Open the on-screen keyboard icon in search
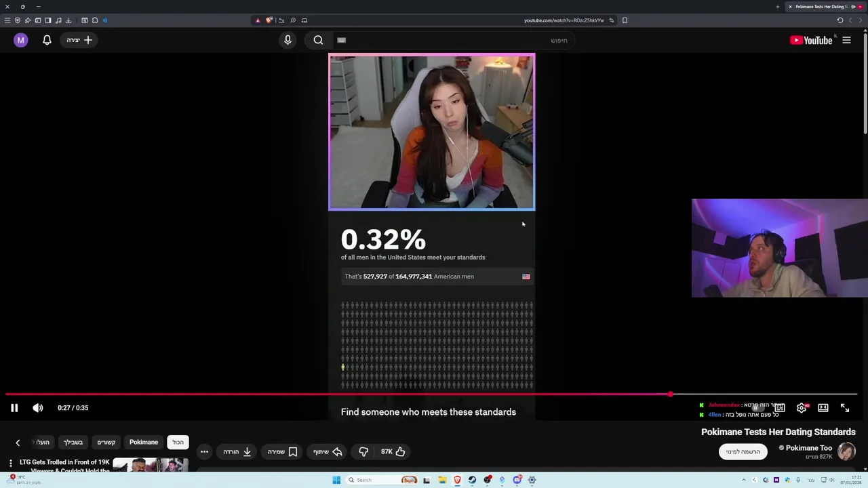The image size is (868, 488). [342, 40]
